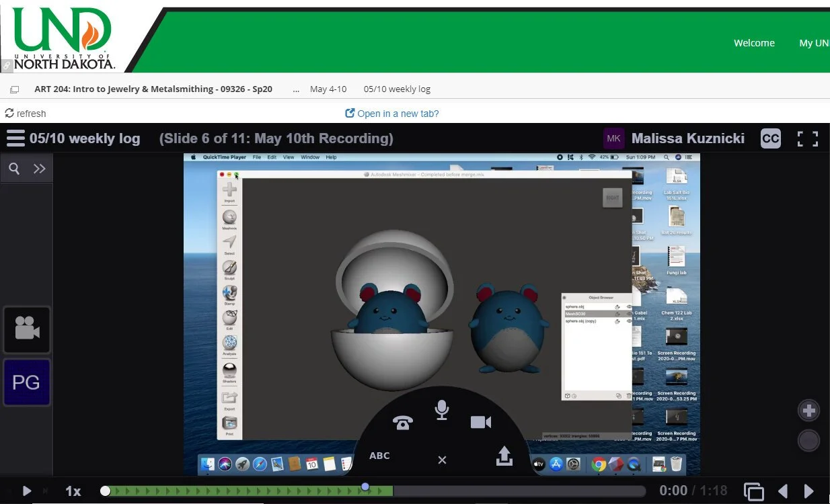The height and width of the screenshot is (504, 830).
Task: Toggle closed captions with CC button
Action: 771,138
